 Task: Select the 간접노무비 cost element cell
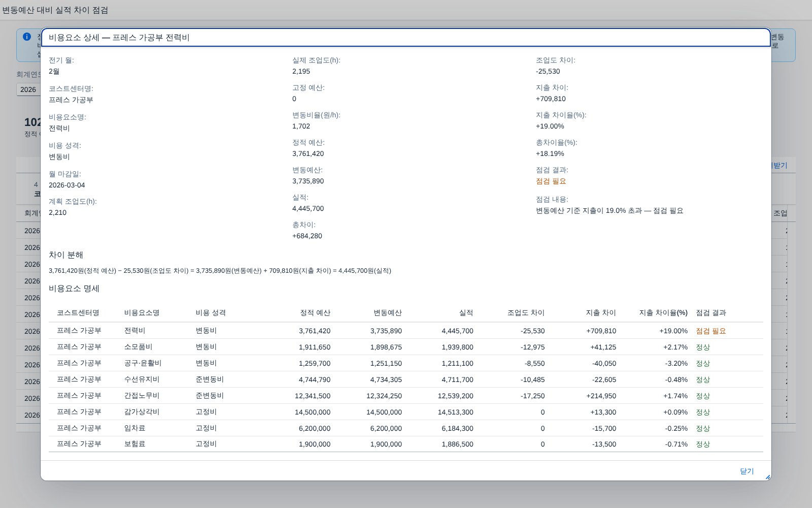point(142,396)
